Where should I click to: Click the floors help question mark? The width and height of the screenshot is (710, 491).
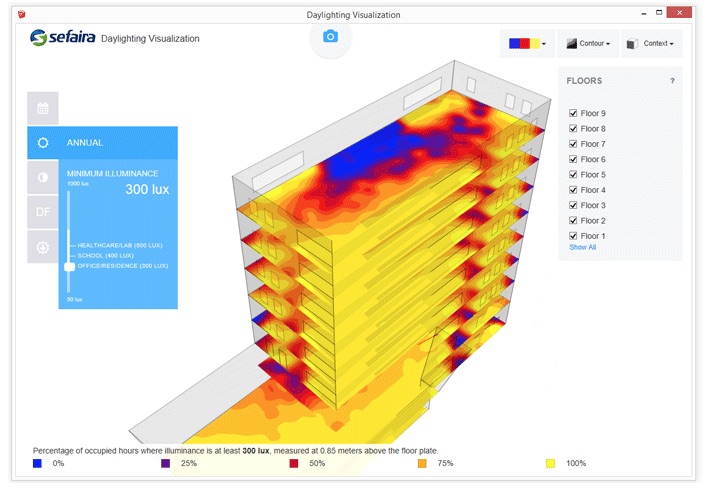[x=672, y=81]
